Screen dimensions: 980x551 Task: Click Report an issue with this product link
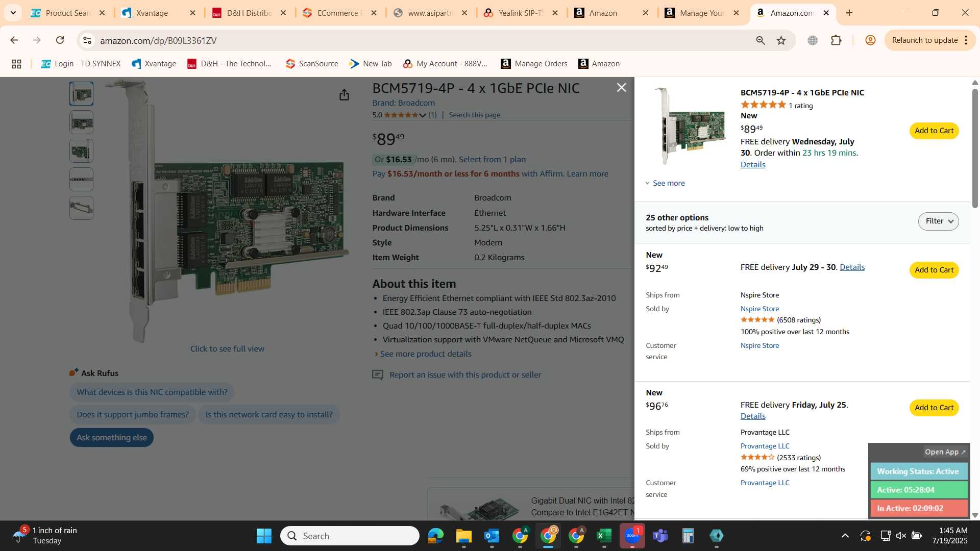point(465,375)
